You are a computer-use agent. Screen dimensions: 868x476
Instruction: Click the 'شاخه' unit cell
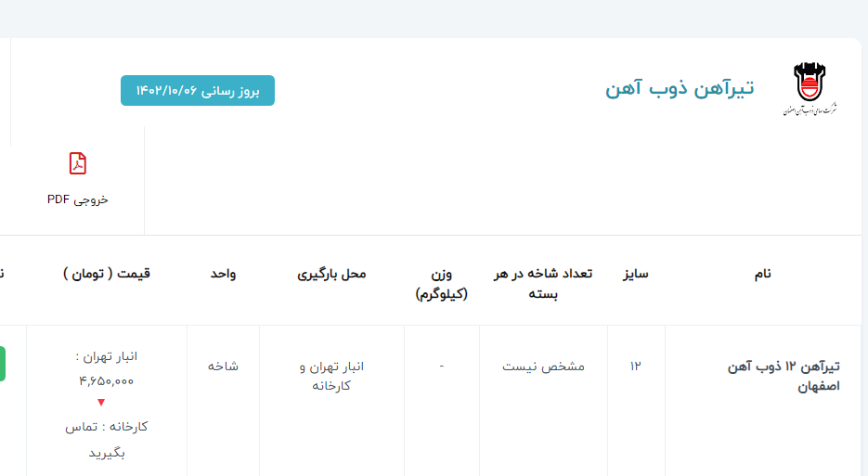pos(223,367)
